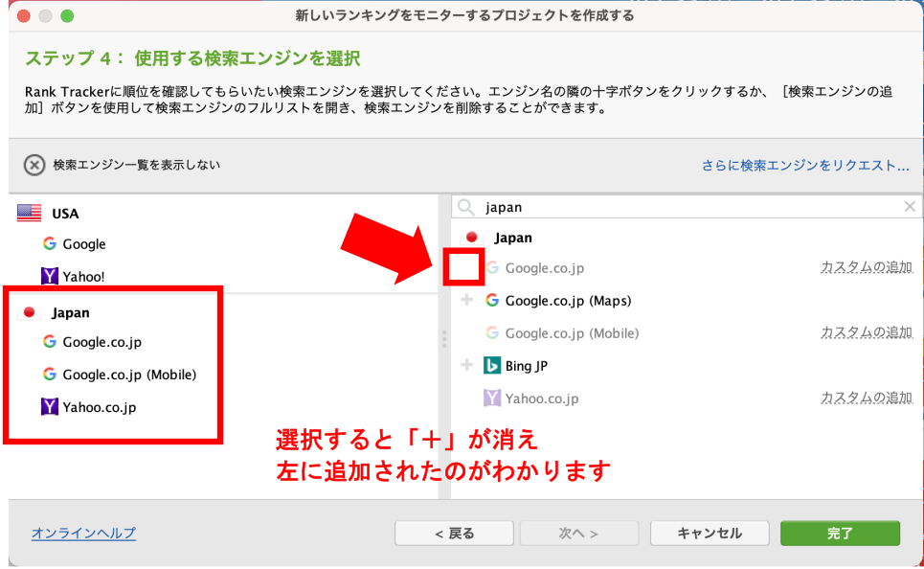Select the Google icon under USA
The height and width of the screenshot is (569, 924).
point(50,243)
